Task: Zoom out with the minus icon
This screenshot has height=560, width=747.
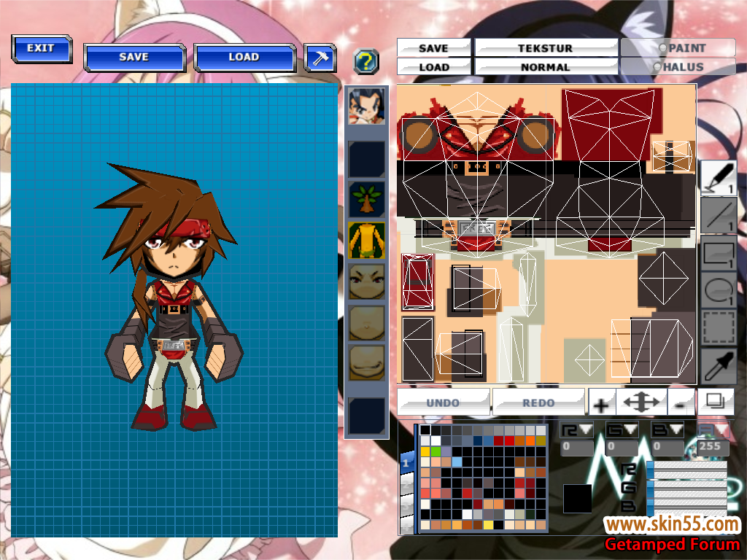Action: pyautogui.click(x=681, y=402)
